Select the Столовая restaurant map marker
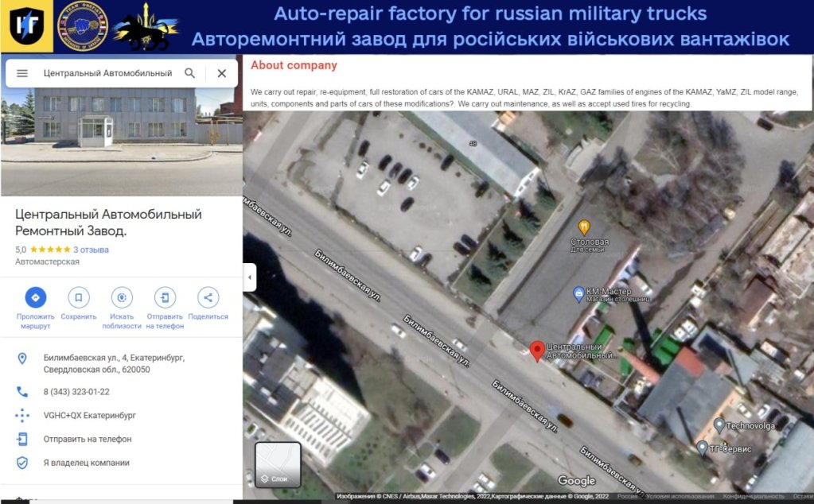The width and height of the screenshot is (814, 504). pyautogui.click(x=584, y=227)
